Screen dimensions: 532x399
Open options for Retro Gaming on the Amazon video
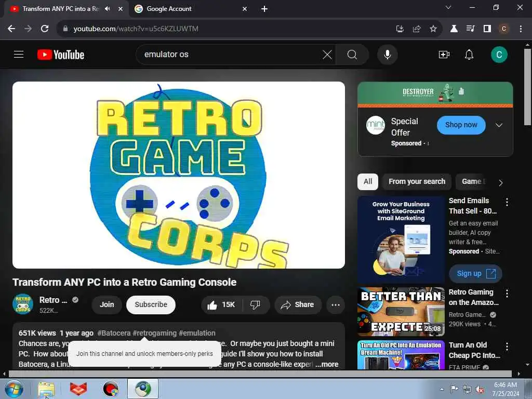click(507, 294)
